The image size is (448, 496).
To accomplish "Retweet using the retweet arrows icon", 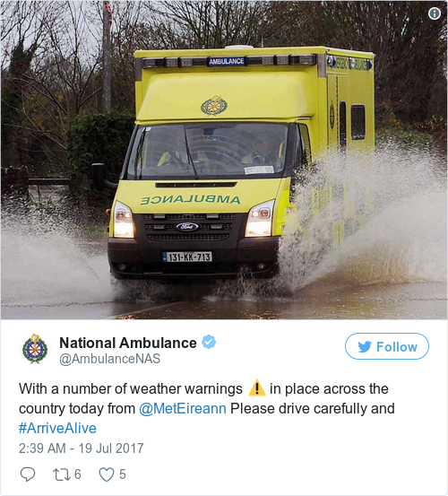I will coord(62,474).
